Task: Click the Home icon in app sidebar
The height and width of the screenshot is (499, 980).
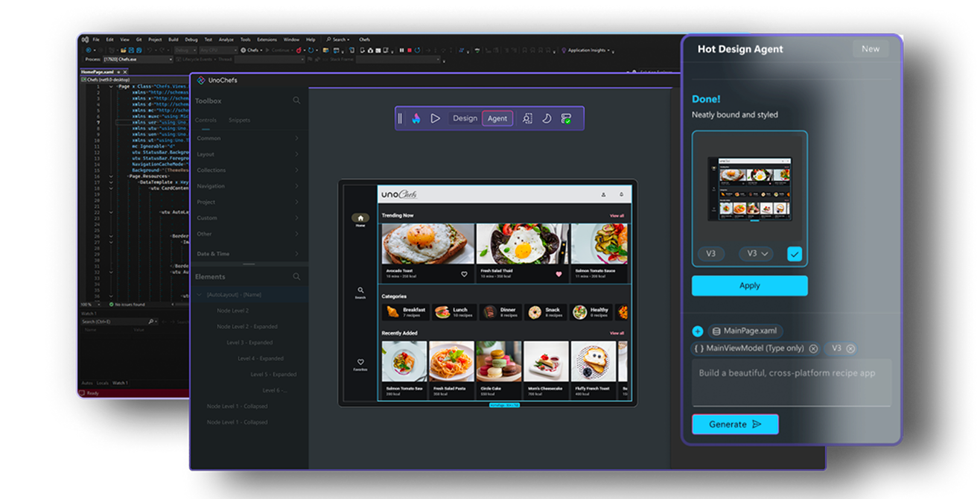Action: click(x=360, y=219)
